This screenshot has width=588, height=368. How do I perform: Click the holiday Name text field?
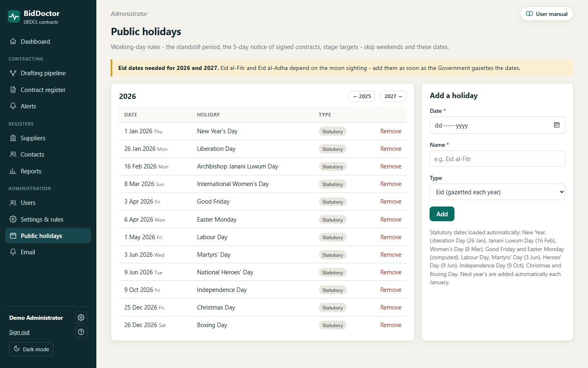tap(497, 159)
